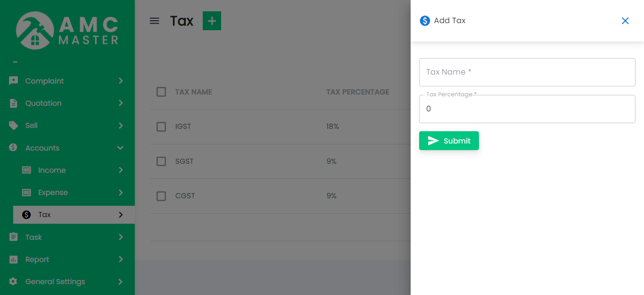This screenshot has width=644, height=295.
Task: Click the Complaint sidebar icon
Action: click(x=14, y=81)
